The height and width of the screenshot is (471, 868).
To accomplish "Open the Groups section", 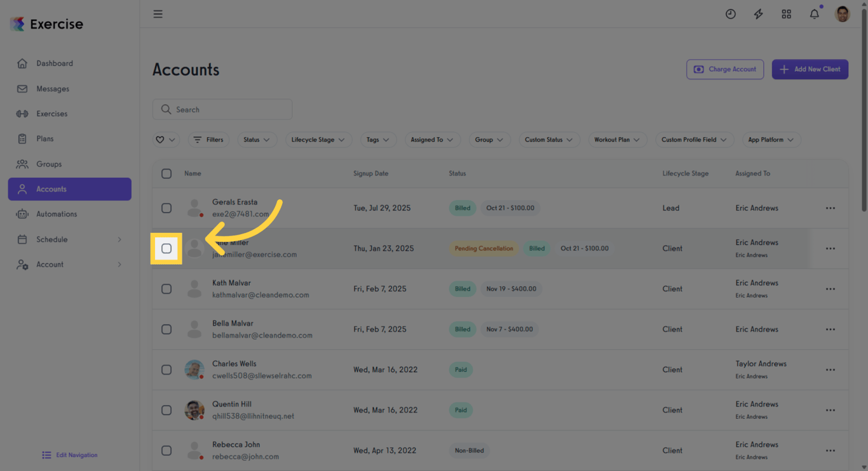I will pos(50,164).
